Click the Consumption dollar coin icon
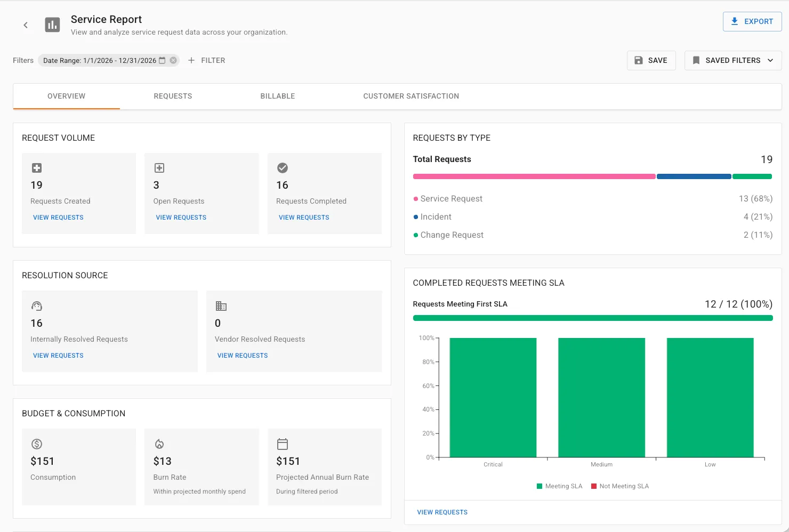Viewport: 789px width, 532px height. click(x=37, y=444)
